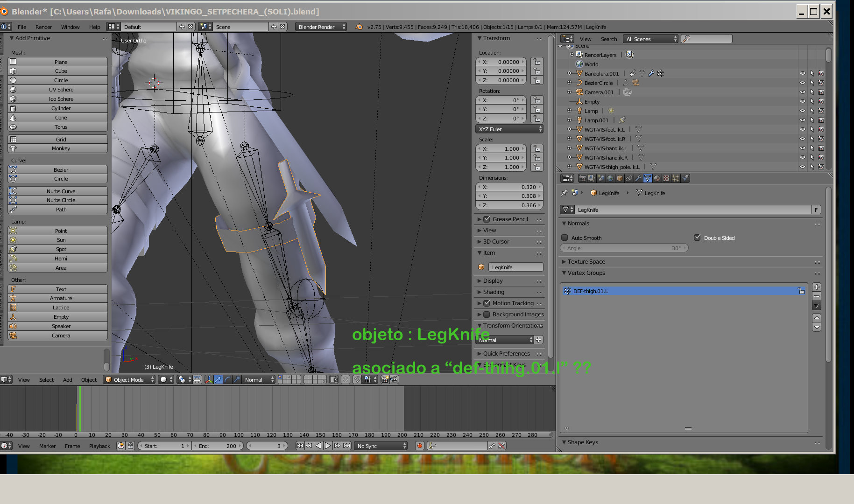Open the Modifiers properties tab (wrench icon)

638,178
